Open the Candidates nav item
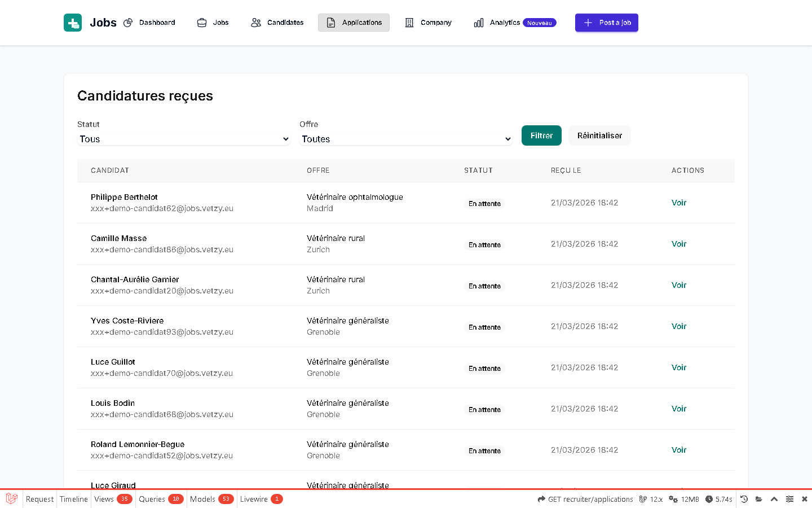Image resolution: width=812 pixels, height=508 pixels. click(277, 23)
